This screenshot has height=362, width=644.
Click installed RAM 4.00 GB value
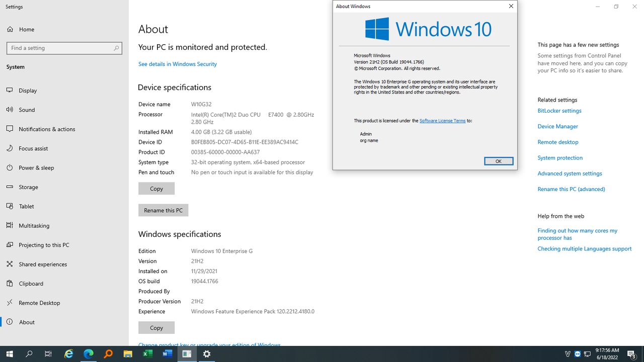[221, 132]
